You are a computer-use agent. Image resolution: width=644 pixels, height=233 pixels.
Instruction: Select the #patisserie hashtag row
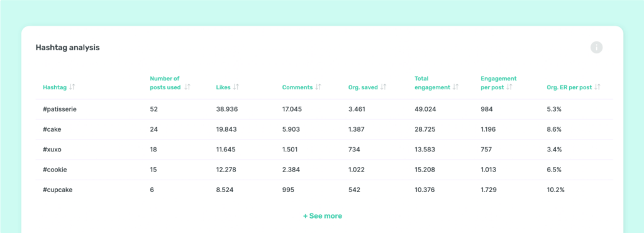click(324, 109)
